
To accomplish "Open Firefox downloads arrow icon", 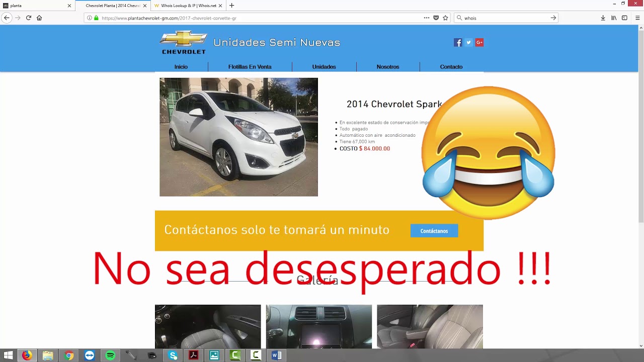I will pos(603,18).
